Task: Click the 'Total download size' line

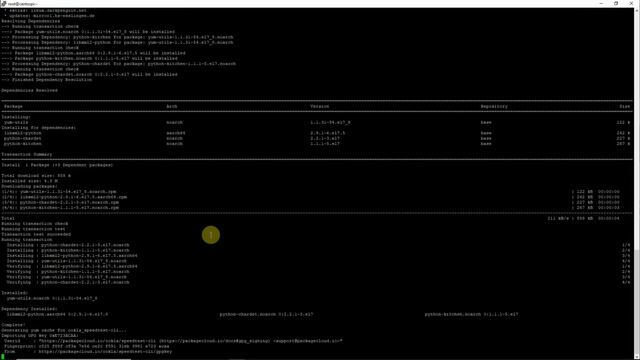Action: [x=36, y=176]
